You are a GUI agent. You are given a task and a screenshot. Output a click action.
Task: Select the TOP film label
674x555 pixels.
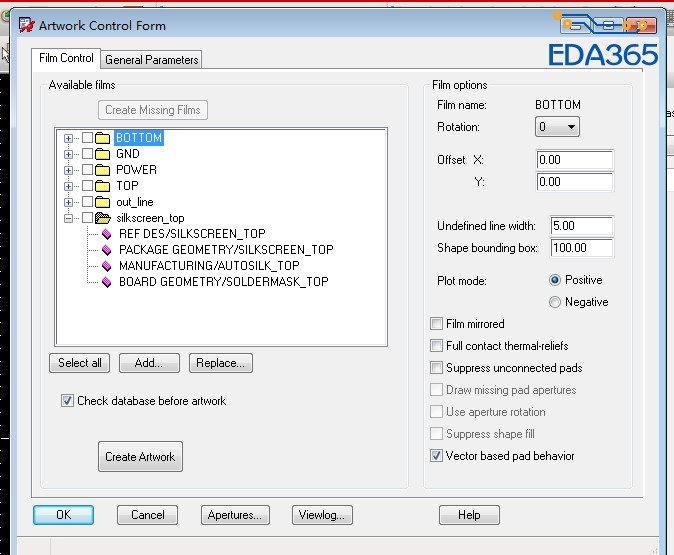point(127,186)
